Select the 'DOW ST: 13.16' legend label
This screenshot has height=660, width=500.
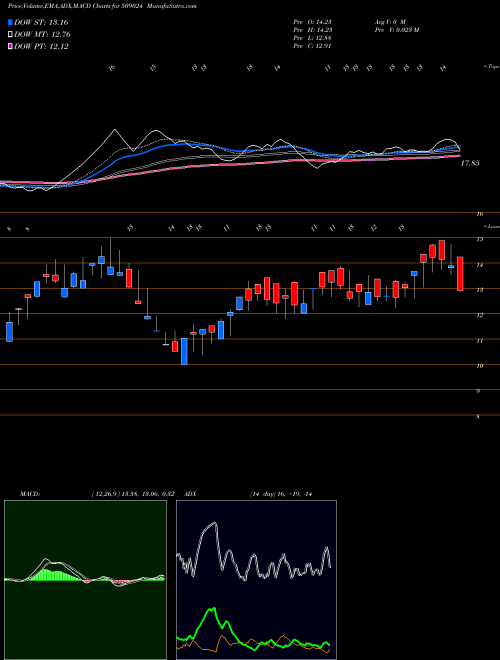point(41,23)
